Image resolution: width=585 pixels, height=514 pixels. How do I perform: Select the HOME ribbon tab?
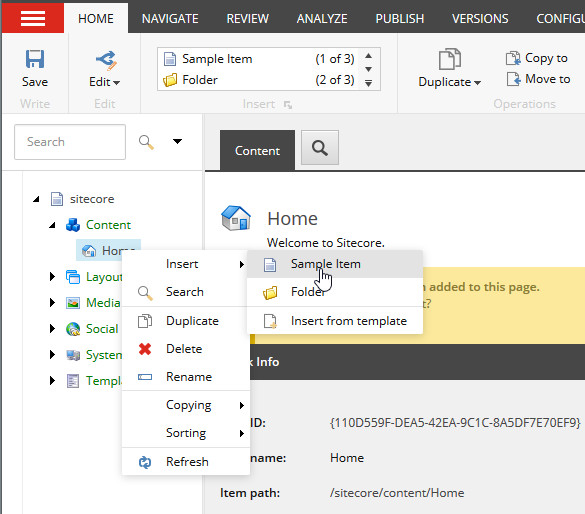96,18
